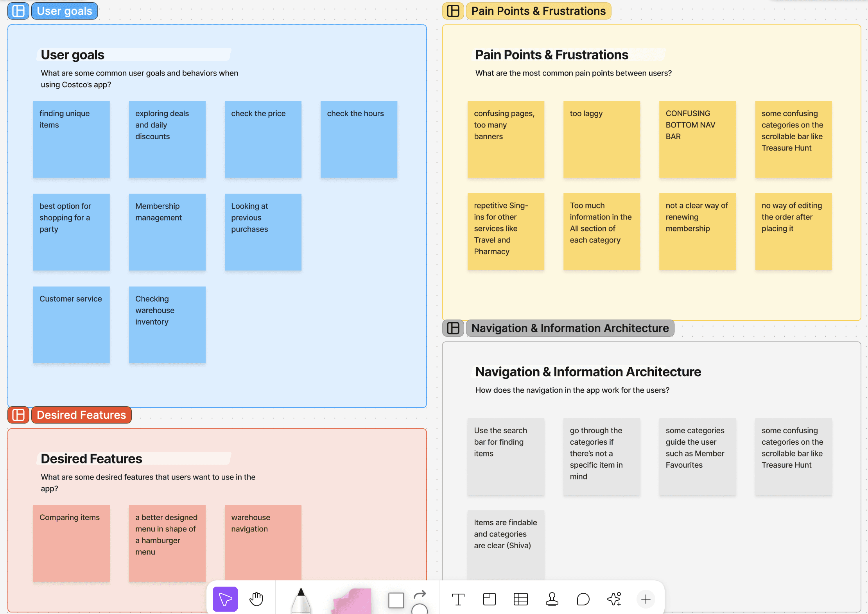Select the 'Membership management' sticky note

click(x=167, y=232)
